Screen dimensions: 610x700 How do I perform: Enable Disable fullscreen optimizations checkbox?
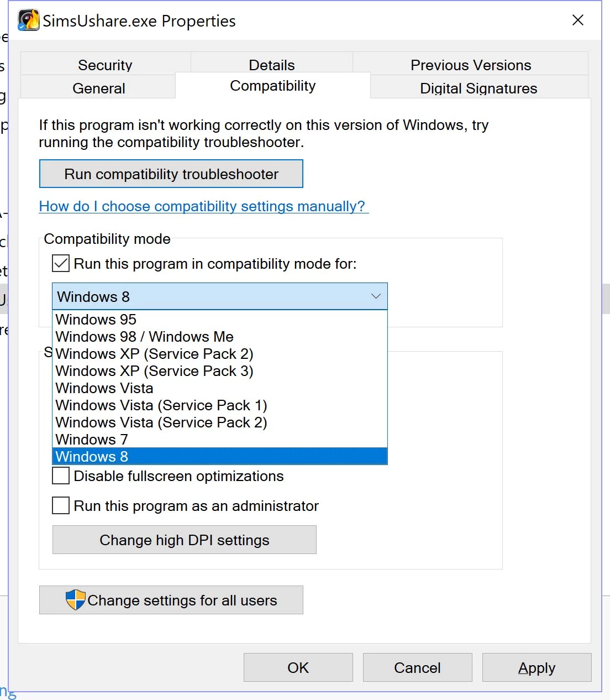pyautogui.click(x=61, y=476)
